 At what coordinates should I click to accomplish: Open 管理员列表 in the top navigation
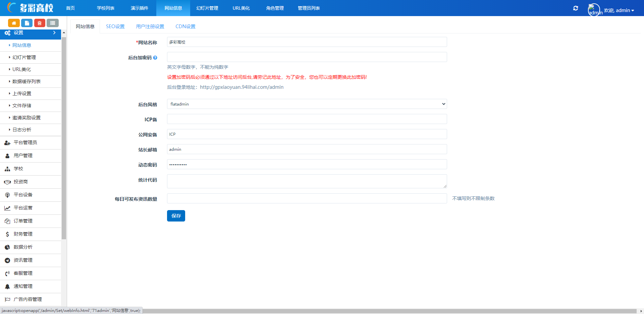click(309, 8)
